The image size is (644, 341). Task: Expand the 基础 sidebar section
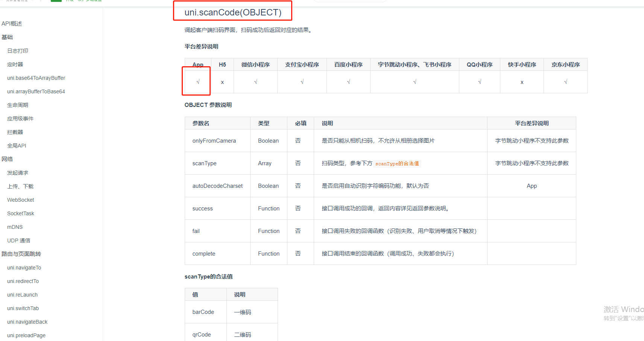(x=7, y=37)
